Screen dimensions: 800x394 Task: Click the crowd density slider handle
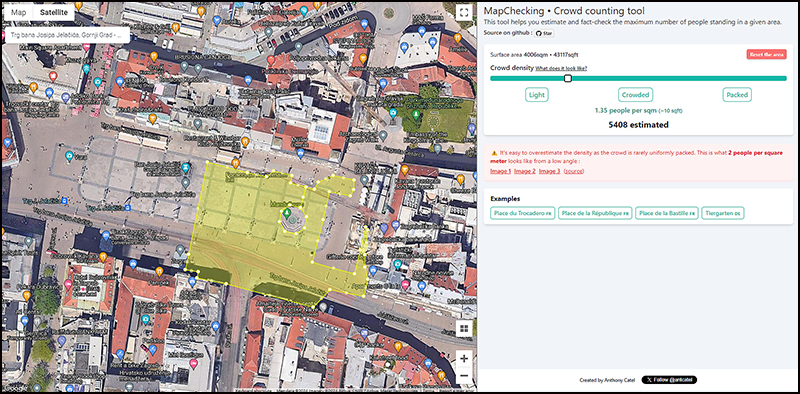tap(568, 78)
